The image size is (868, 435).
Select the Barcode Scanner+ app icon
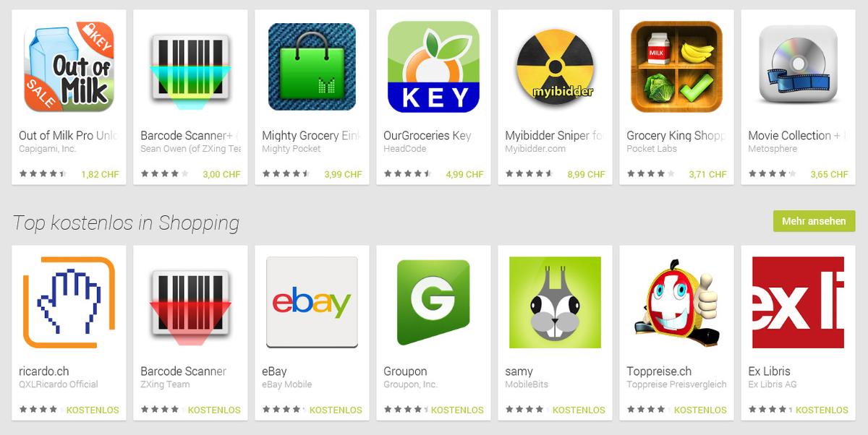[x=190, y=67]
